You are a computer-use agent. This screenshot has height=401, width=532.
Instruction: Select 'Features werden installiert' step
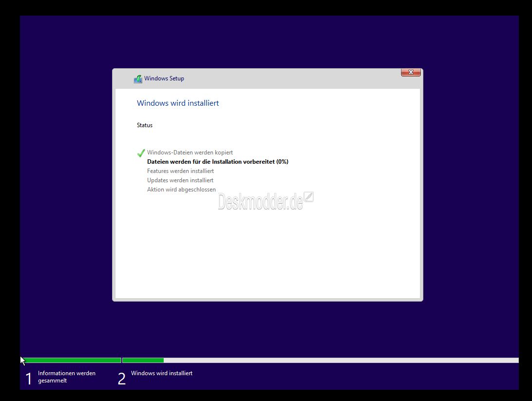180,171
